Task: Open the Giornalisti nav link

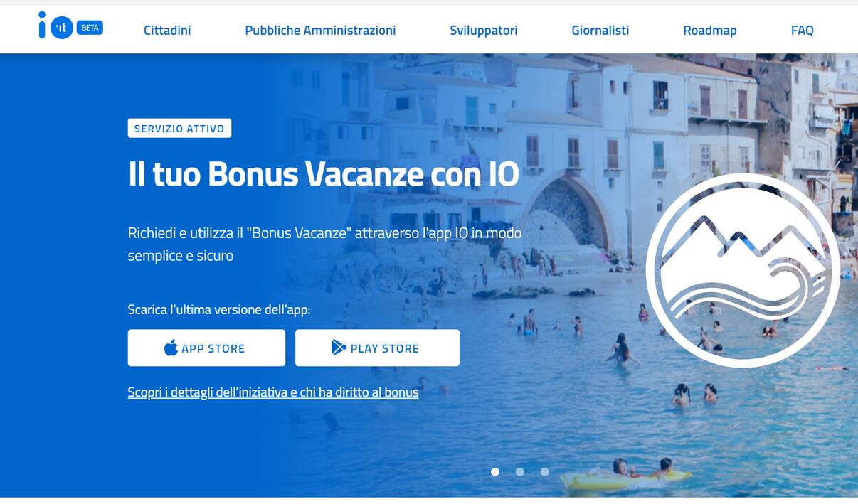Action: click(x=600, y=31)
